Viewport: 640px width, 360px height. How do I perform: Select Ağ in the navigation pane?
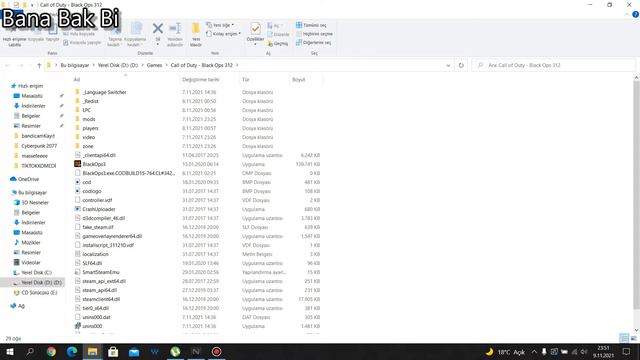point(21,306)
